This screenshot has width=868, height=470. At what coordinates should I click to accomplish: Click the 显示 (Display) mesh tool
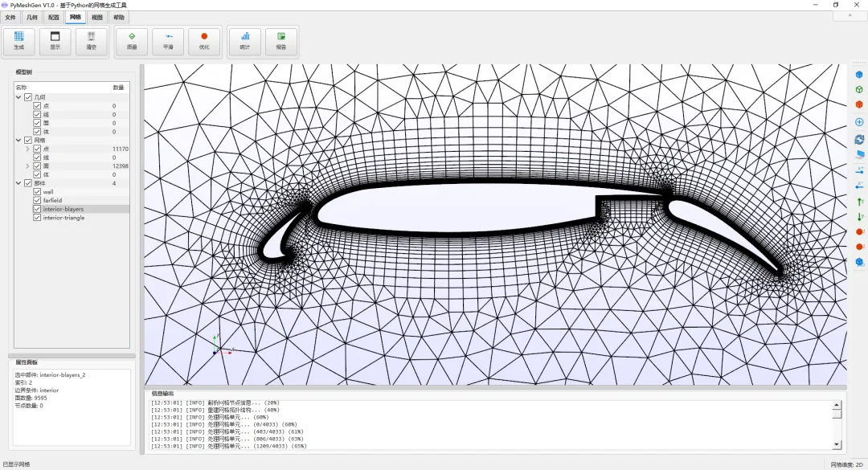click(x=55, y=41)
